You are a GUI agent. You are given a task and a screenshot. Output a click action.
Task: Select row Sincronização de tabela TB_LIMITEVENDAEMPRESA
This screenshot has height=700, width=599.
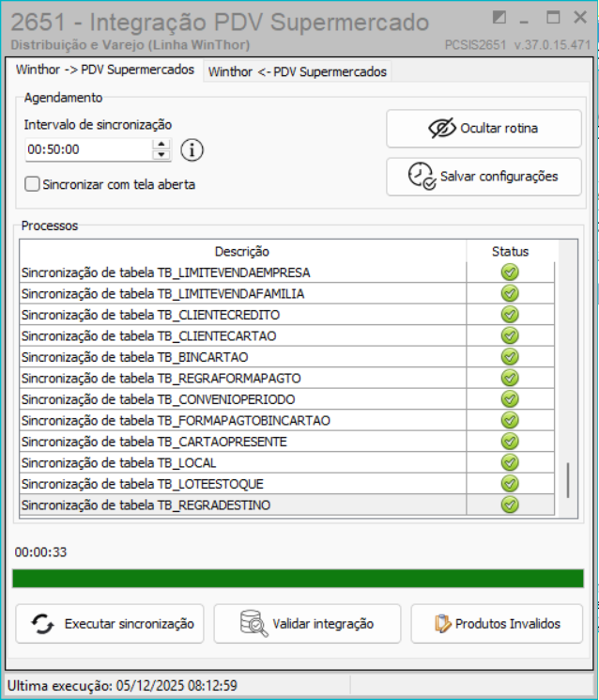(x=287, y=272)
